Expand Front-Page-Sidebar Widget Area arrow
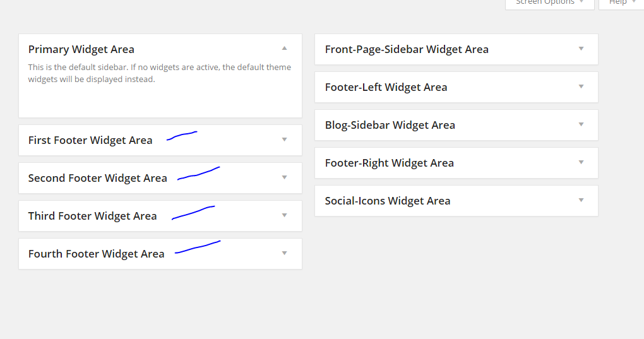 [x=581, y=49]
